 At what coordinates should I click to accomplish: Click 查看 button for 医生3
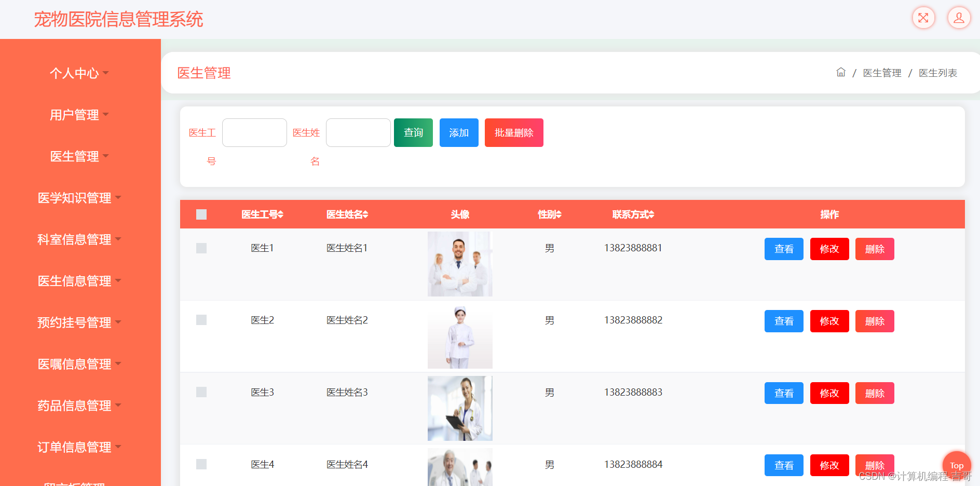(784, 393)
